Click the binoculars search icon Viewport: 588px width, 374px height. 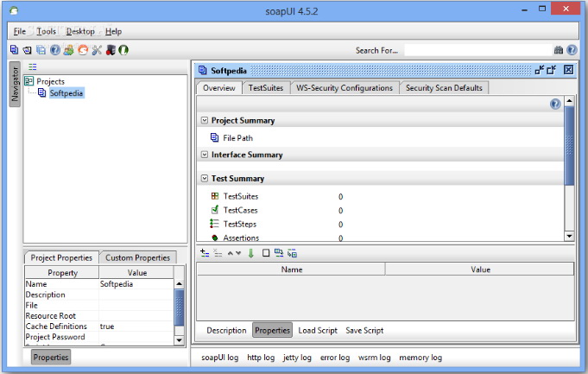[559, 50]
